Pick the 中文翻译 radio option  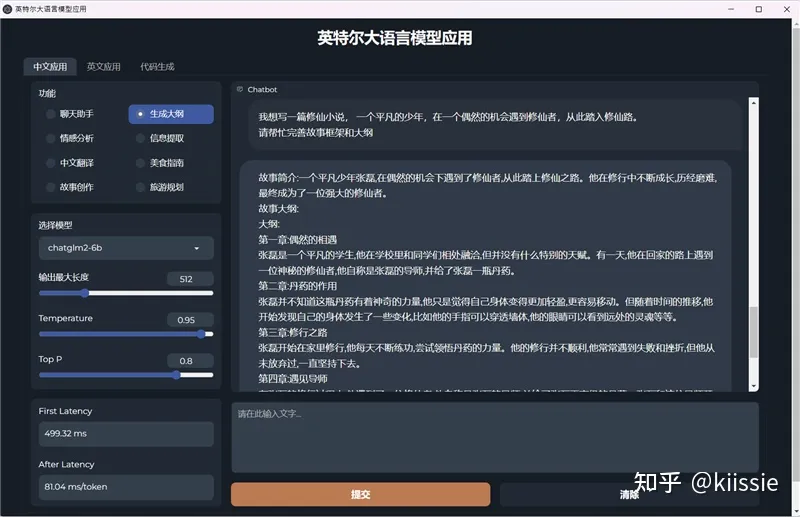(x=70, y=163)
